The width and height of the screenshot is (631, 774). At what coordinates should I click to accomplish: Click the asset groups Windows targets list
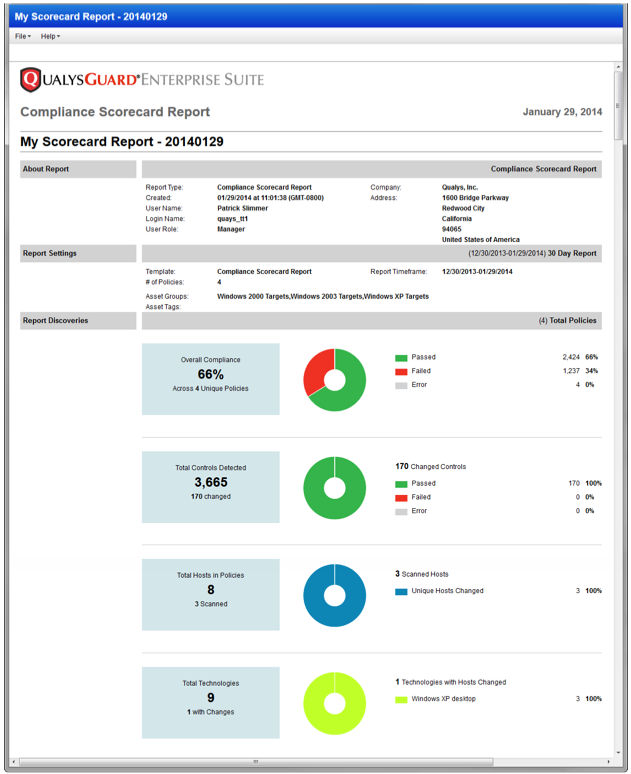point(323,297)
